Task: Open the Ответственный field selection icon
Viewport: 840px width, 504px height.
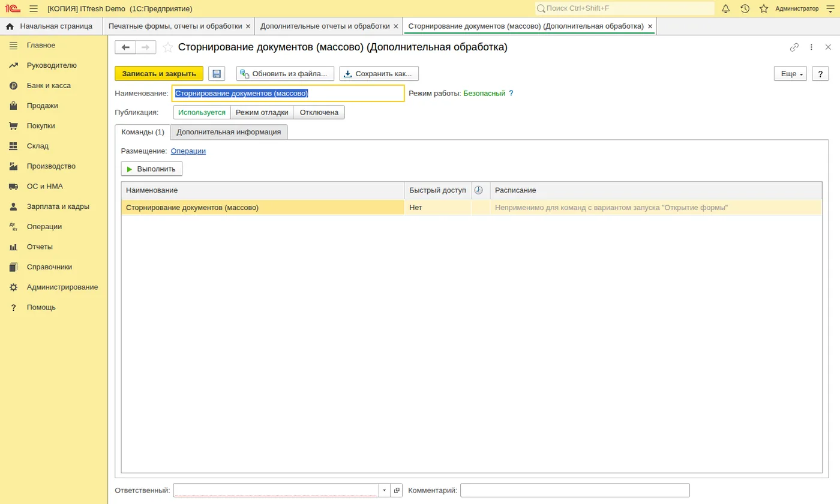Action: [x=397, y=490]
